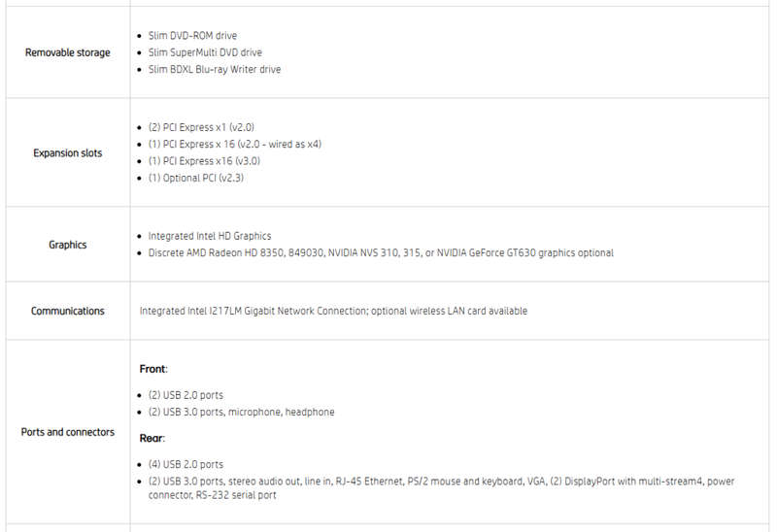Click the Ports and connectors header
777x532 pixels.
click(68, 432)
